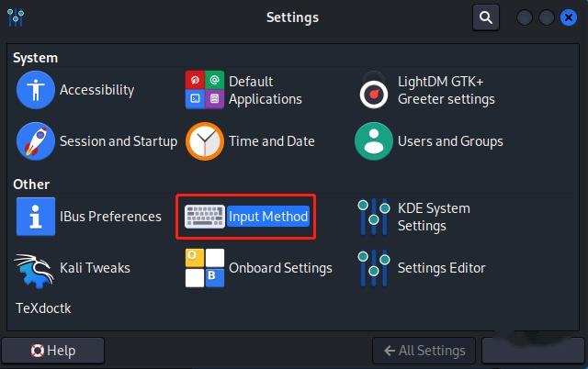The height and width of the screenshot is (369, 588).
Task: Click the All Settings back button
Action: [x=424, y=351]
